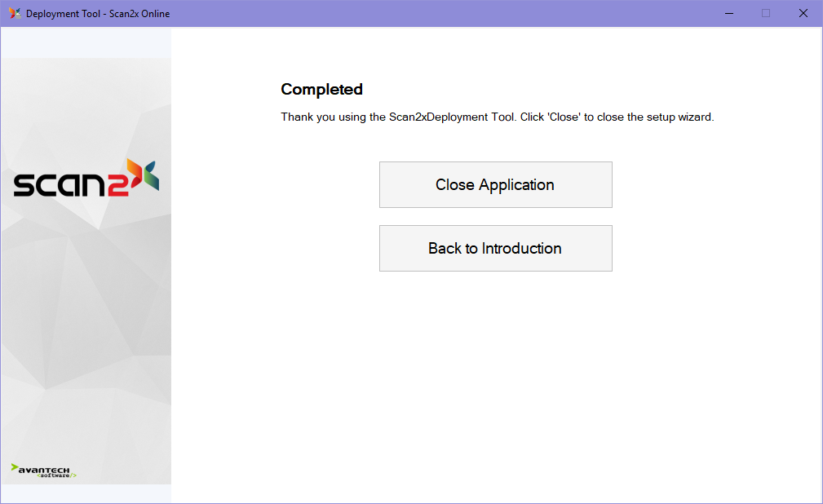Click the thank-you message text
Image resolution: width=823 pixels, height=504 pixels.
click(497, 117)
